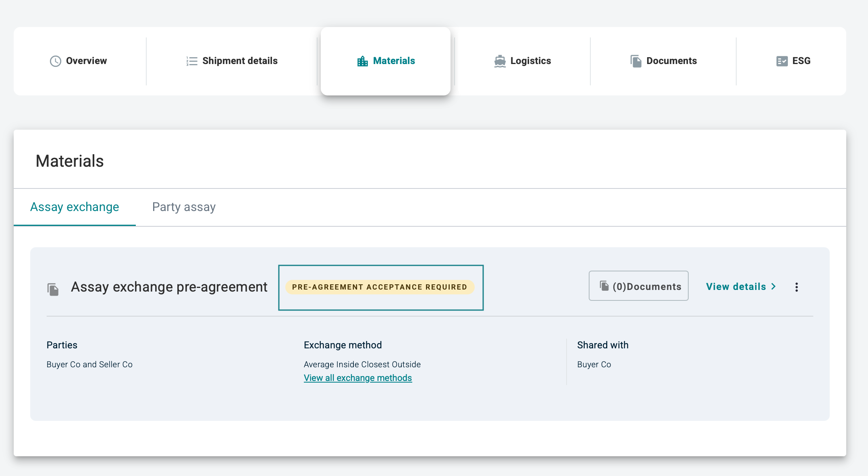Click the ESG checklist icon
Image resolution: width=868 pixels, height=476 pixels.
pos(782,61)
